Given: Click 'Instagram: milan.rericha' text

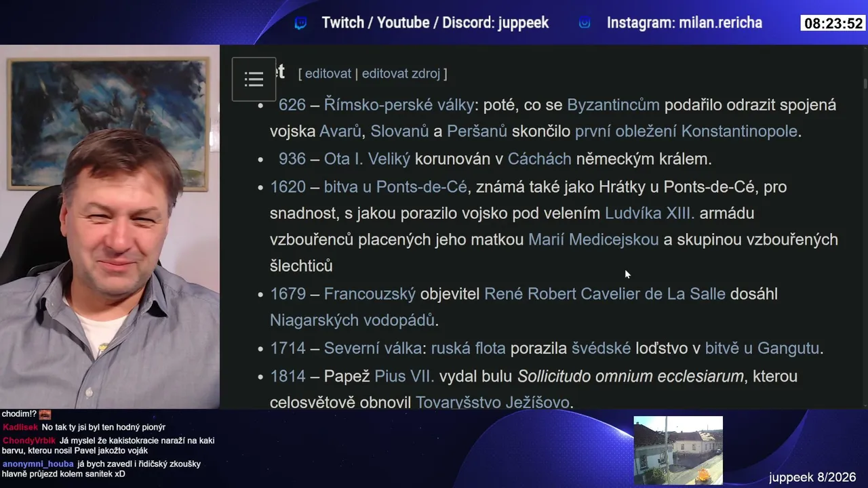Looking at the screenshot, I should pyautogui.click(x=684, y=23).
